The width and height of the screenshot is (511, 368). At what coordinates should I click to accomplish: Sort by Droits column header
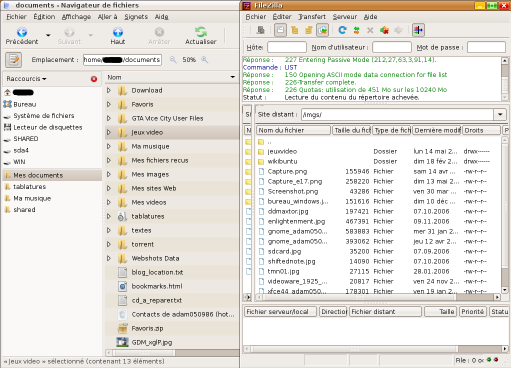pyautogui.click(x=481, y=130)
